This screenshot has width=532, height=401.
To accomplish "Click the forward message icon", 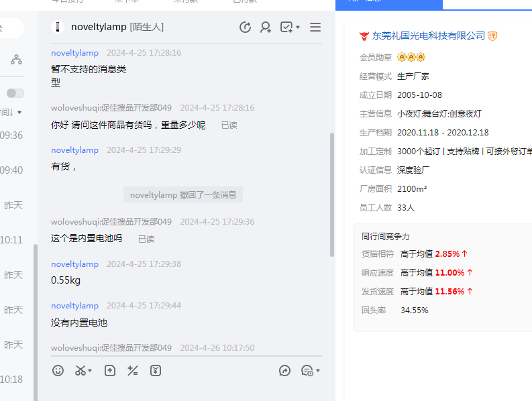I will coord(284,370).
